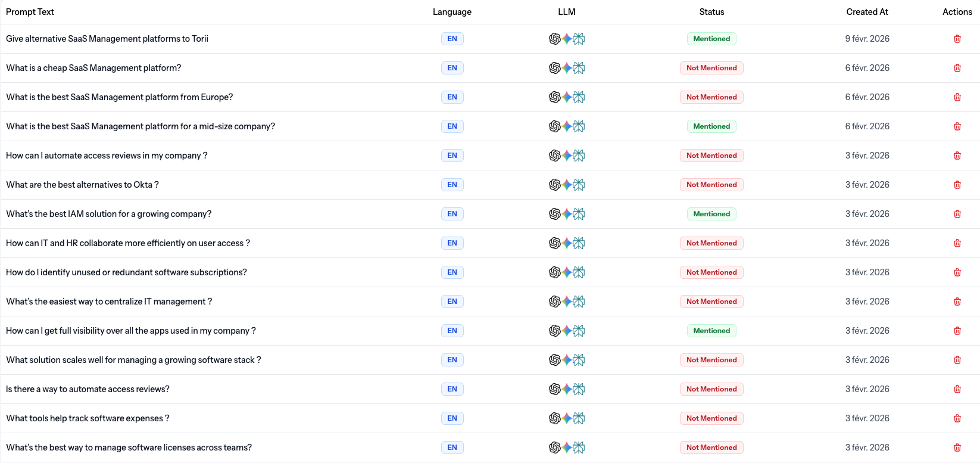Sort by the Status column header
Viewport: 980px width, 463px height.
[711, 12]
